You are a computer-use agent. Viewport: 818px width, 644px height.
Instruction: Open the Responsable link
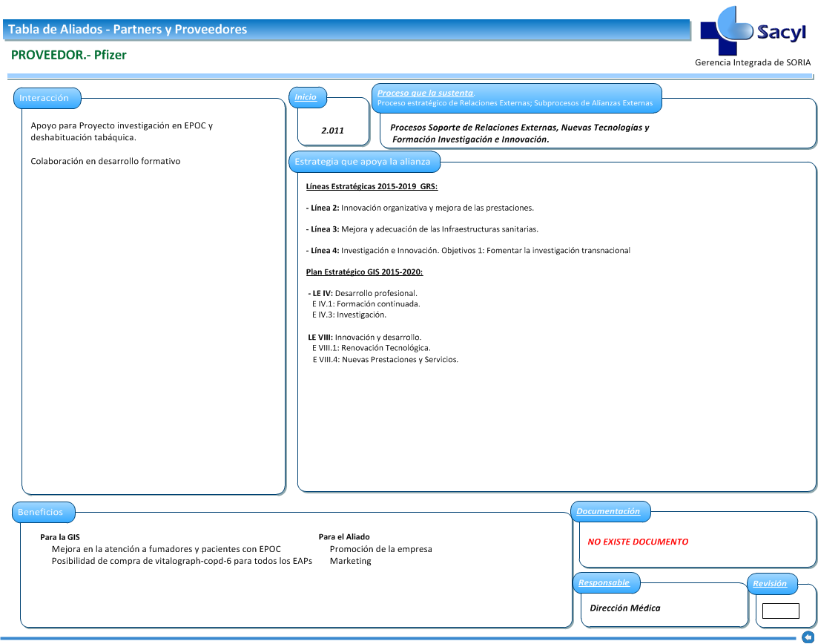(x=604, y=582)
